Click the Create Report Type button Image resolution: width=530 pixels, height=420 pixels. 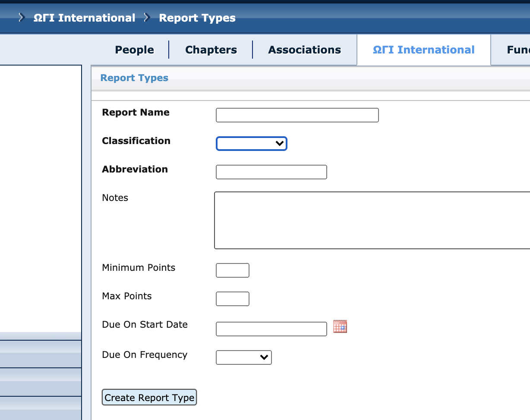click(149, 398)
